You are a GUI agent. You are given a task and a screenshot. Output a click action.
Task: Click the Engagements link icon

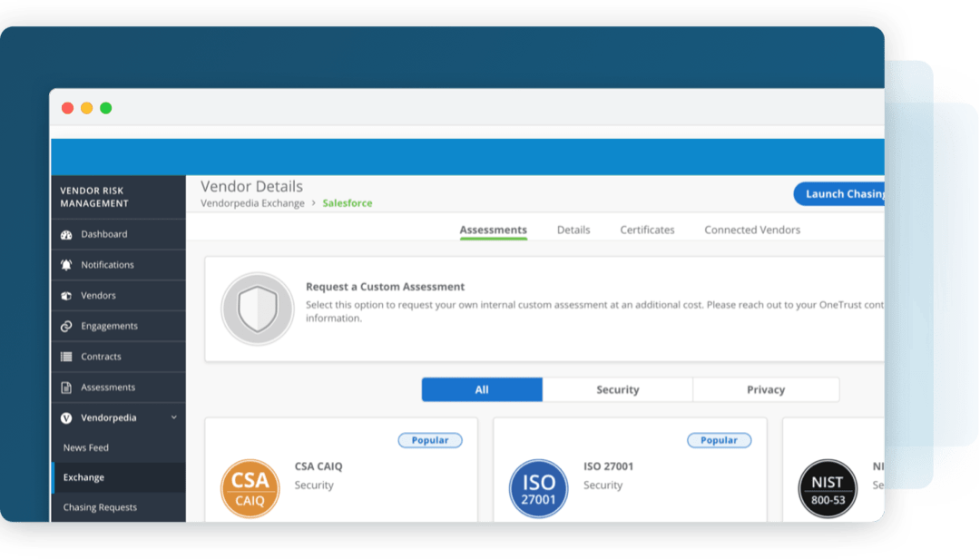click(x=66, y=327)
